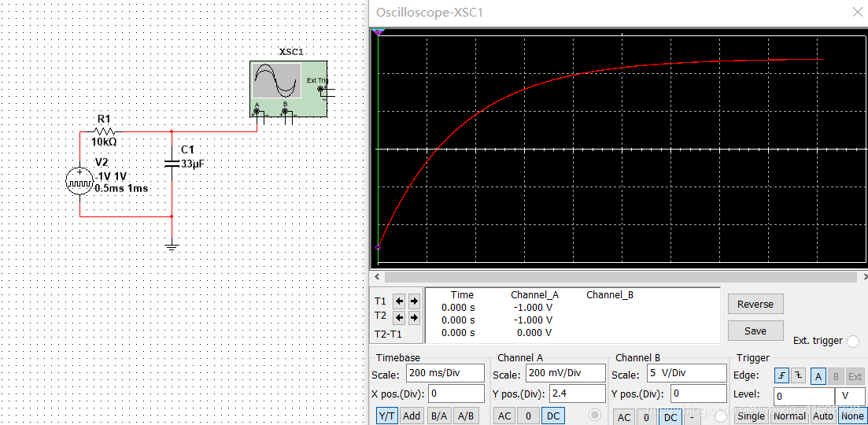Set Channel B coupling to AC
The height and width of the screenshot is (425, 868).
(624, 417)
